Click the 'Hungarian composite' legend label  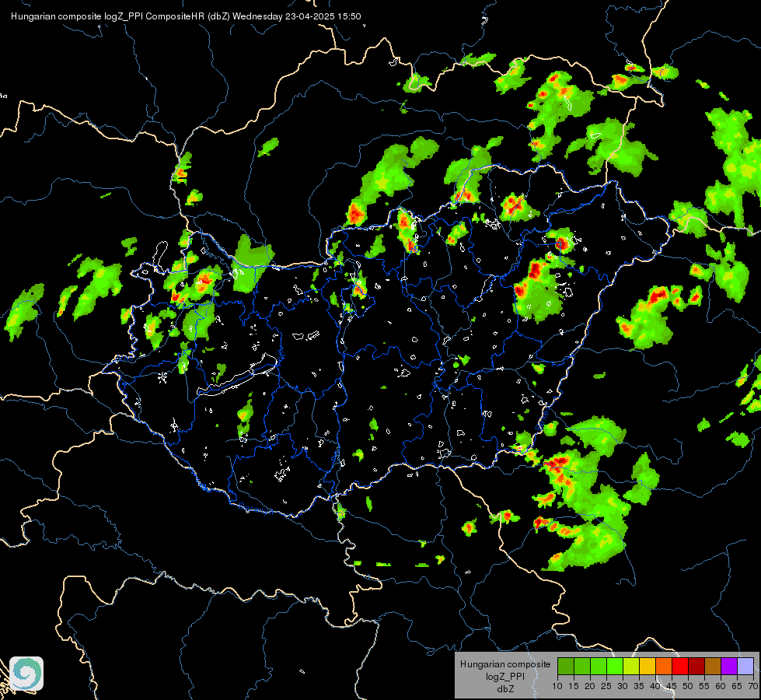coord(505,664)
